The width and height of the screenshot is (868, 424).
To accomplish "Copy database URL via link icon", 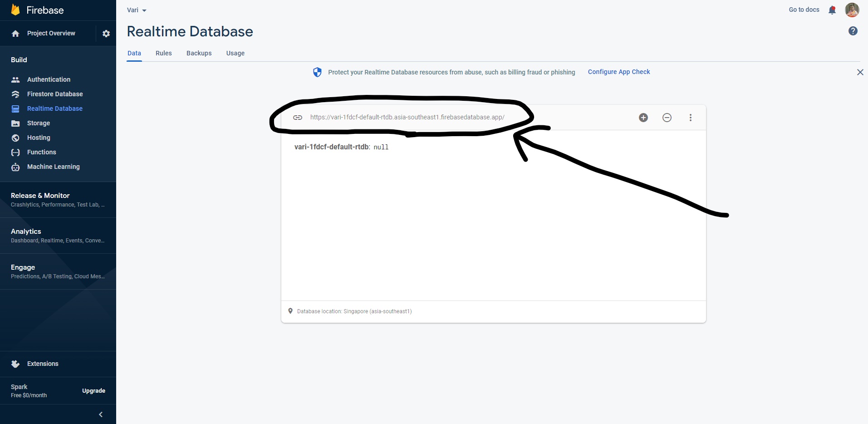I will [x=298, y=118].
